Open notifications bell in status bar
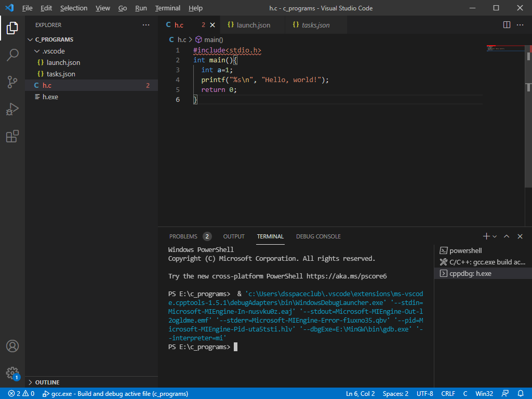The image size is (532, 399). (521, 394)
